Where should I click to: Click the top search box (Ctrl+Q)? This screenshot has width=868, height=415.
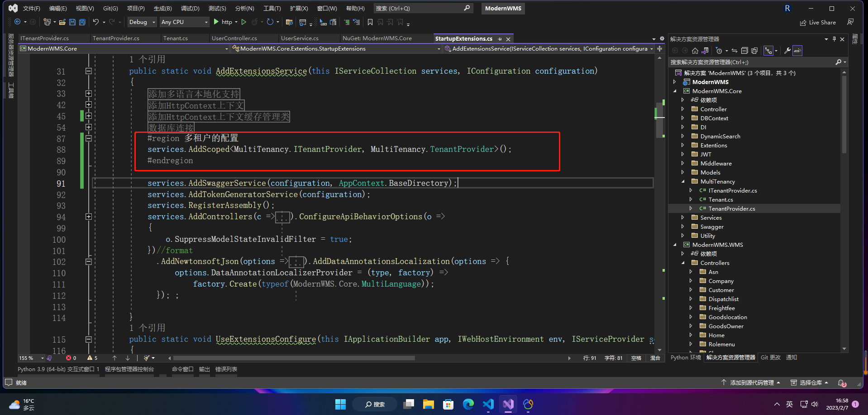pos(423,8)
